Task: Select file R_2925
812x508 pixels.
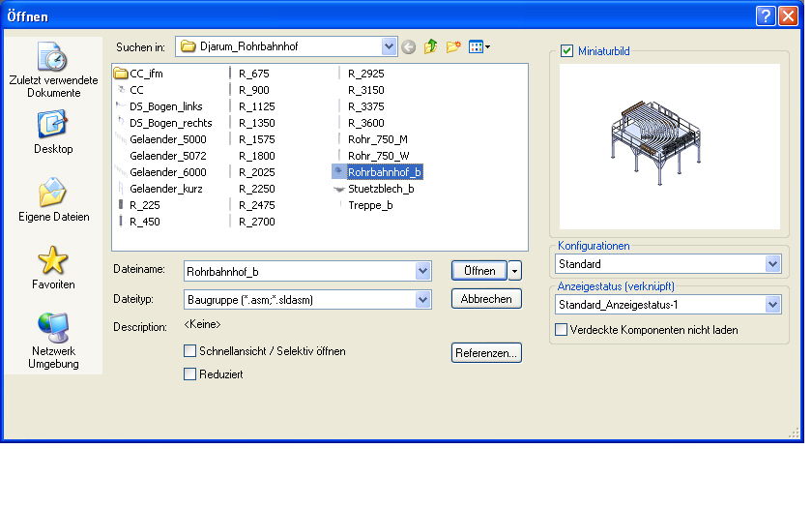Action: pyautogui.click(x=366, y=74)
